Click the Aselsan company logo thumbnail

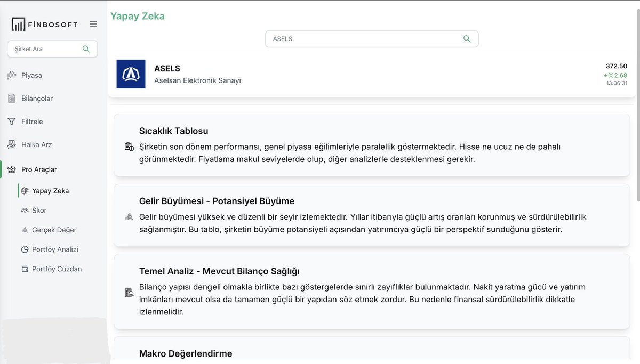[x=131, y=74]
